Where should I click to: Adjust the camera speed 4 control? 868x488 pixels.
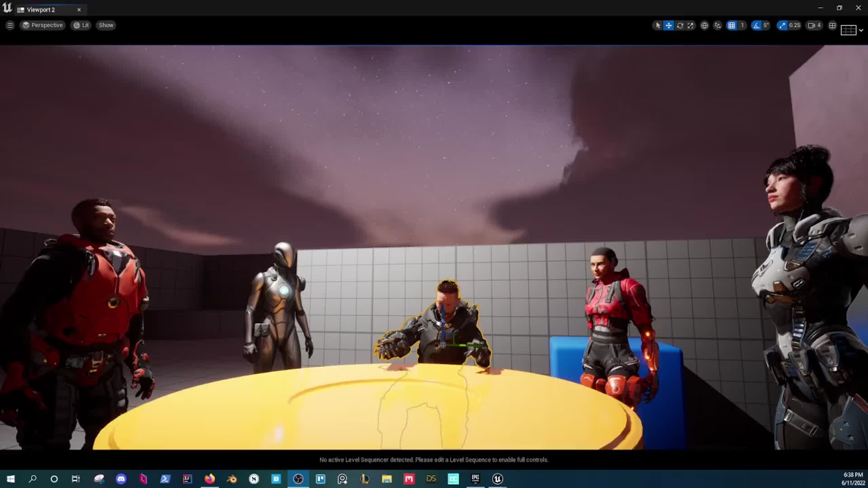815,25
